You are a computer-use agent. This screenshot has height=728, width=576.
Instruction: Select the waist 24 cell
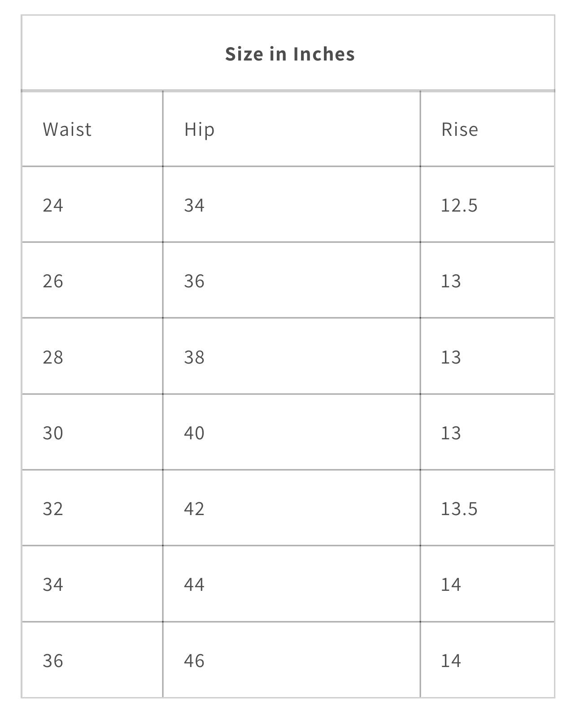(x=53, y=205)
